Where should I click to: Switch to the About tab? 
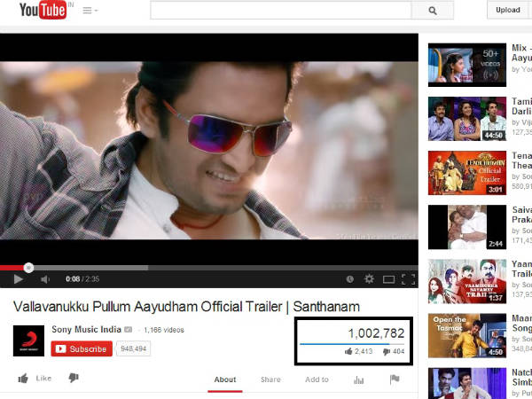pos(225,379)
